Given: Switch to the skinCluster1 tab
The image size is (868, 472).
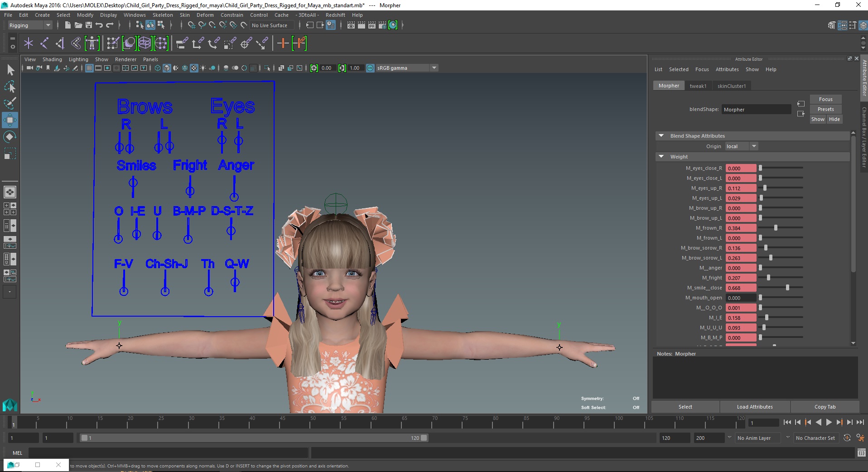Looking at the screenshot, I should [x=731, y=86].
